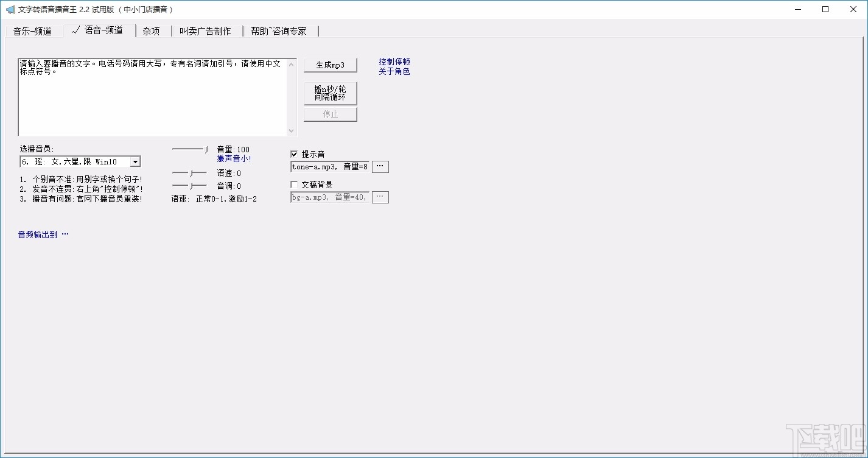Viewport: 868px width, 458px height.
Task: Click the disabled 停止 stop button
Action: click(330, 114)
